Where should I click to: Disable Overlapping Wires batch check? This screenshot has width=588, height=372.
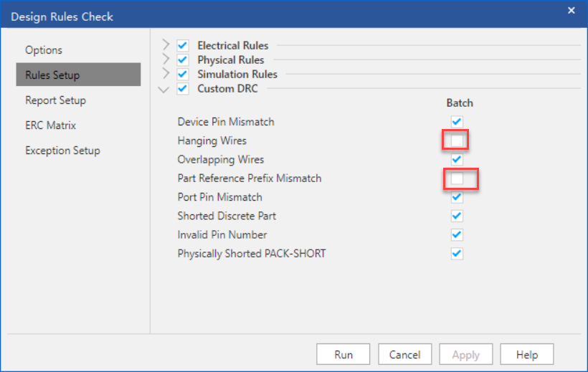pos(457,159)
